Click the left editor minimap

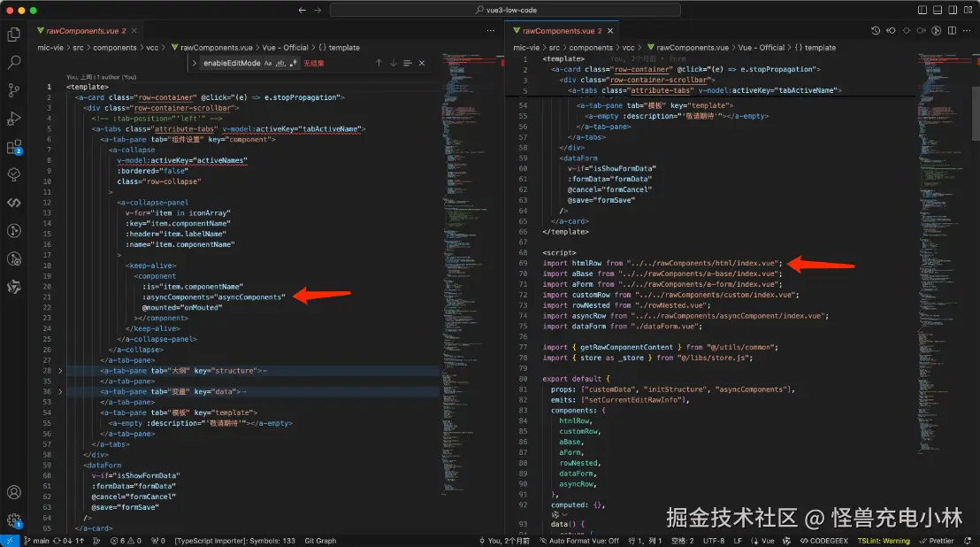coord(470,273)
